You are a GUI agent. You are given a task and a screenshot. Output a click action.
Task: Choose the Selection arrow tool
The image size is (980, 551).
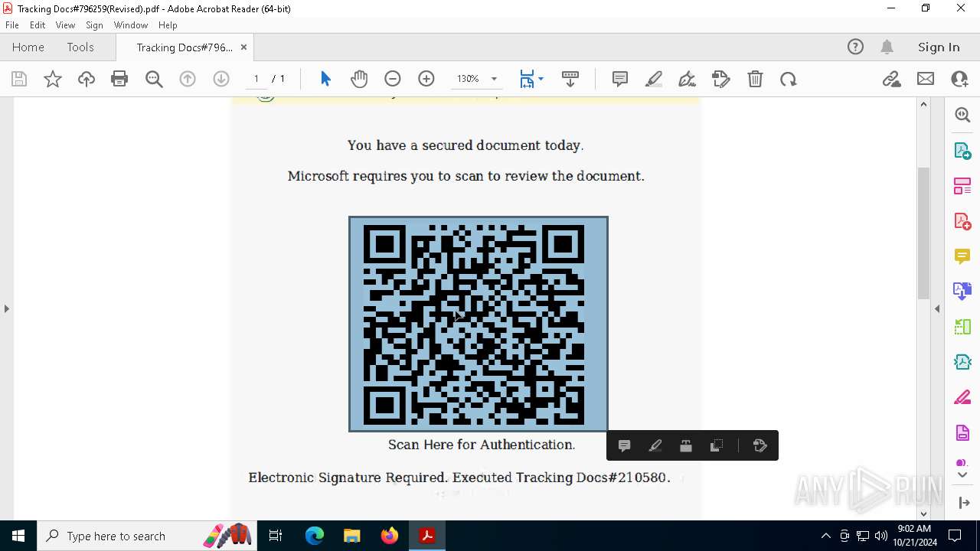click(x=325, y=79)
